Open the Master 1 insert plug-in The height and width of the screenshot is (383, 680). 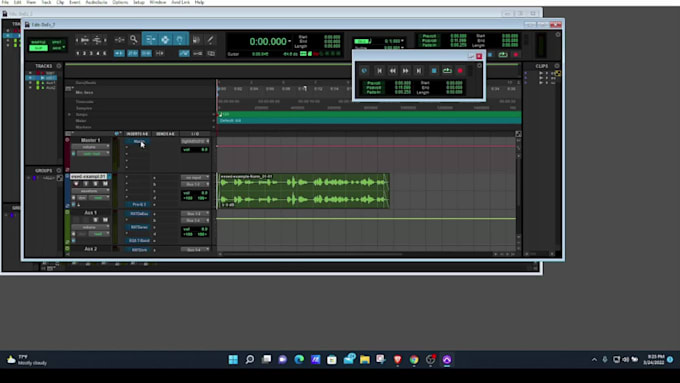138,141
